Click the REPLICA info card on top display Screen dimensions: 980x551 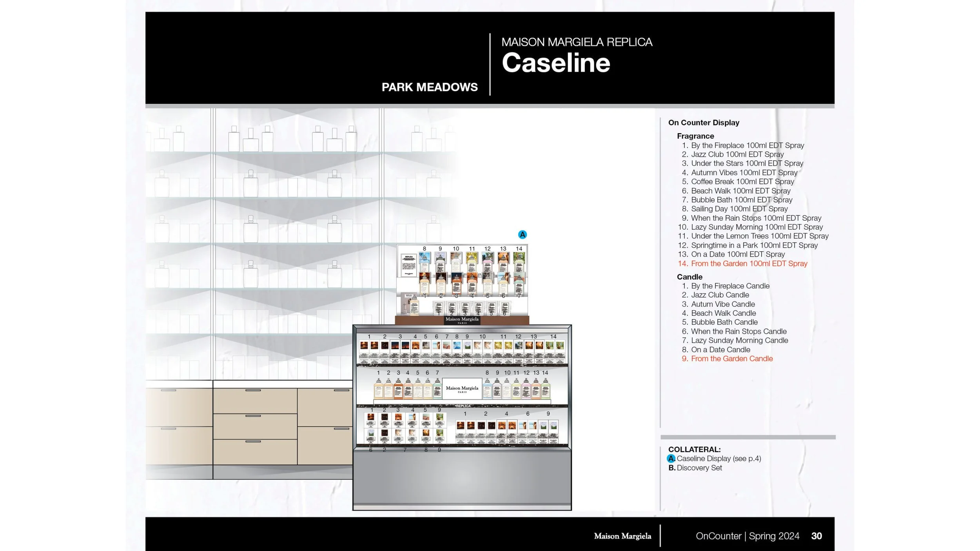click(408, 265)
